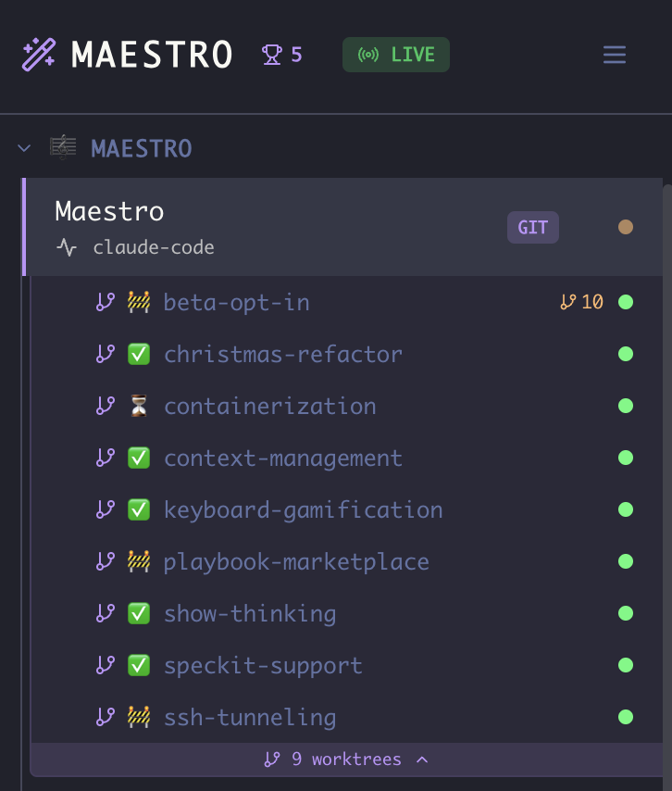Click the branch icon next to beta-opt-in
This screenshot has width=672, height=791.
[105, 302]
